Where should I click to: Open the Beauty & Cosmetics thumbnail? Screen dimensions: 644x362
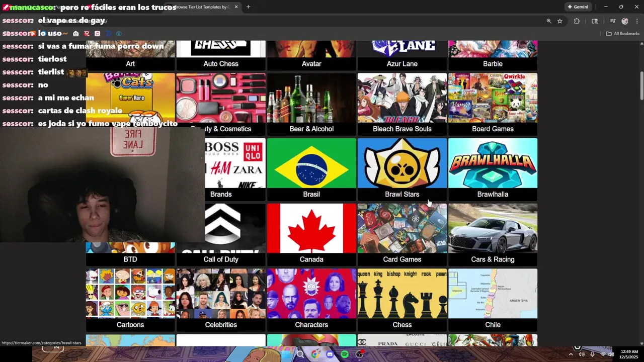pos(221,98)
